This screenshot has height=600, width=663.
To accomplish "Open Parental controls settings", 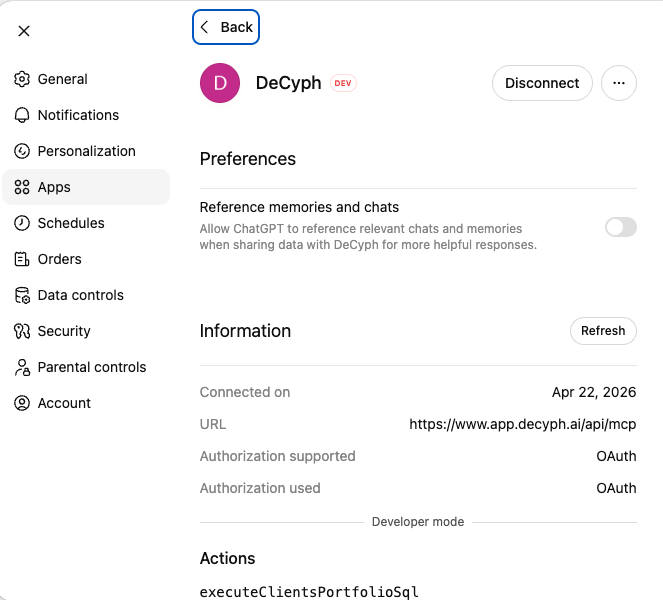I will pos(86,367).
